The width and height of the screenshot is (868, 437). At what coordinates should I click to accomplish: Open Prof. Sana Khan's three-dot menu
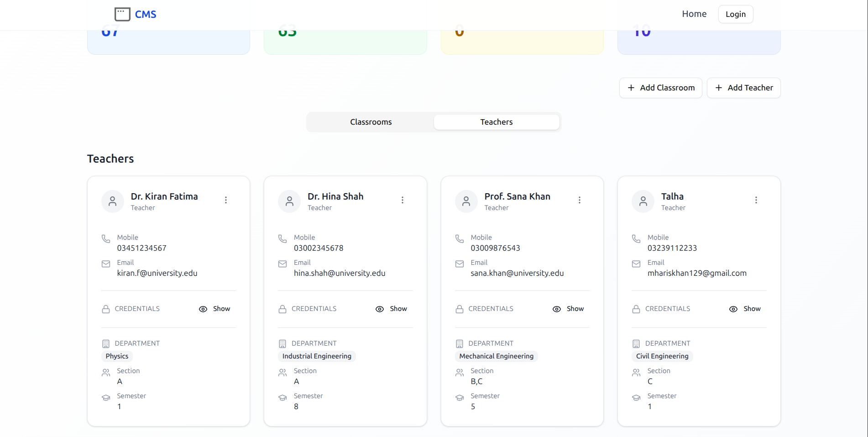pyautogui.click(x=580, y=200)
